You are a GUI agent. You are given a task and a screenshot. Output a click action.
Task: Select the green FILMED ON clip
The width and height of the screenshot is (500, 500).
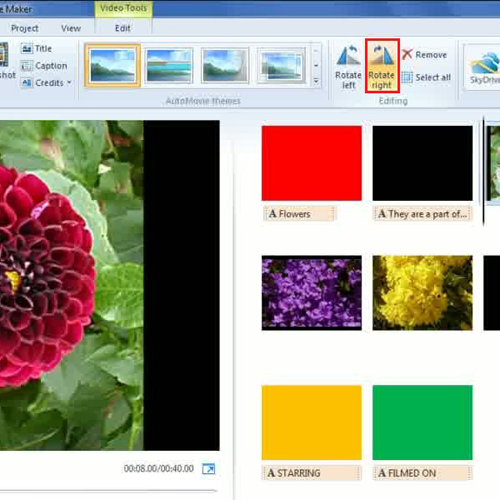tap(423, 423)
